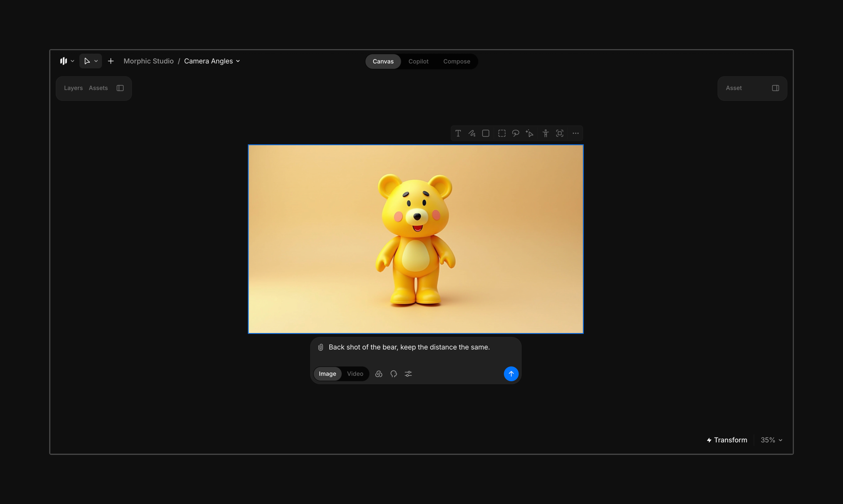Click the frame focus crop icon
Image resolution: width=843 pixels, height=504 pixels.
560,133
